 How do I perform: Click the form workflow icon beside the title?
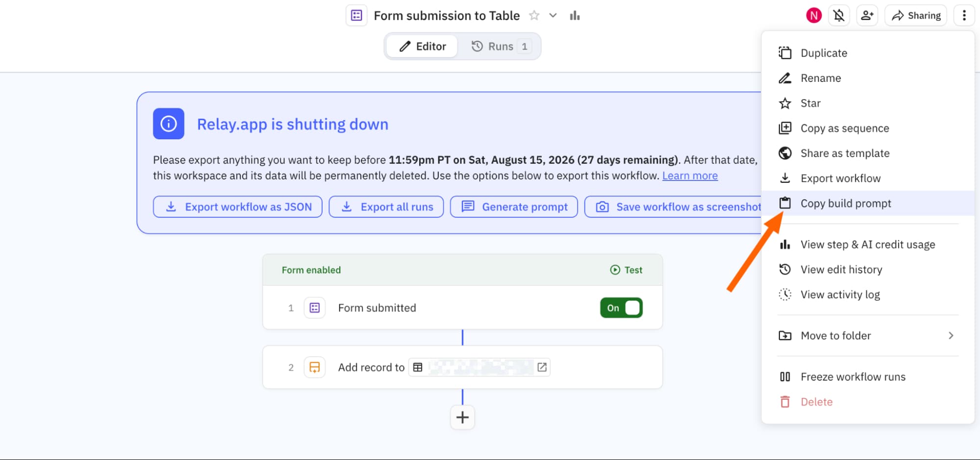[356, 16]
